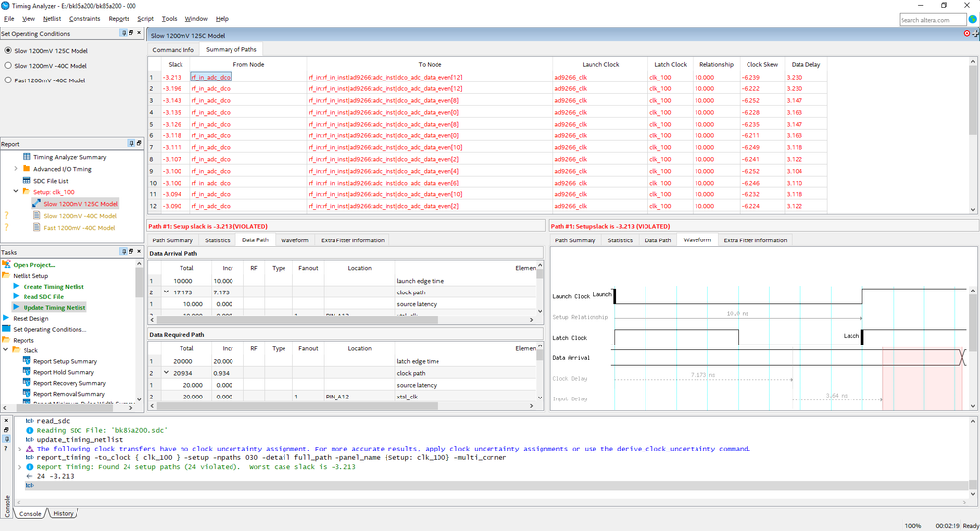Screen dimensions: 980x531
Task: Choose the Fast 1200mV -40C Model radio button
Action: tap(9, 80)
